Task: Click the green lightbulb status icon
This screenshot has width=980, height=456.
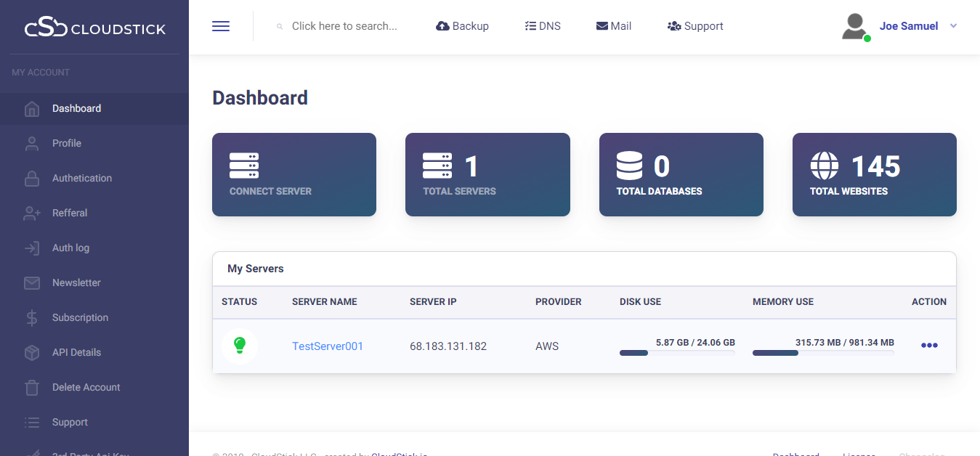Action: pyautogui.click(x=240, y=346)
